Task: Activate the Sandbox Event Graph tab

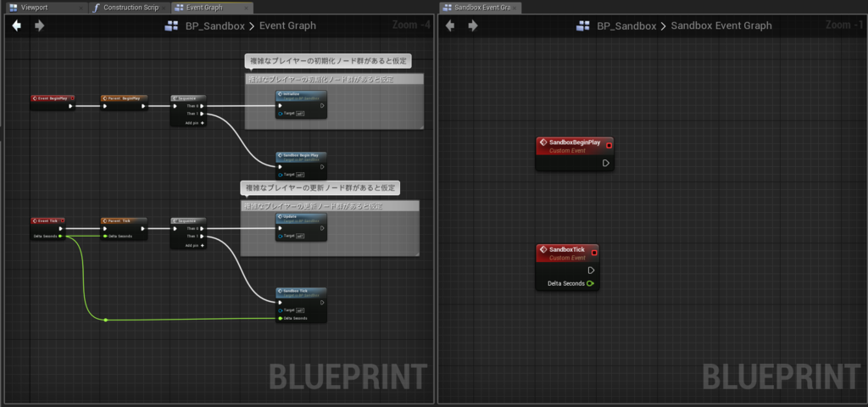Action: point(480,8)
